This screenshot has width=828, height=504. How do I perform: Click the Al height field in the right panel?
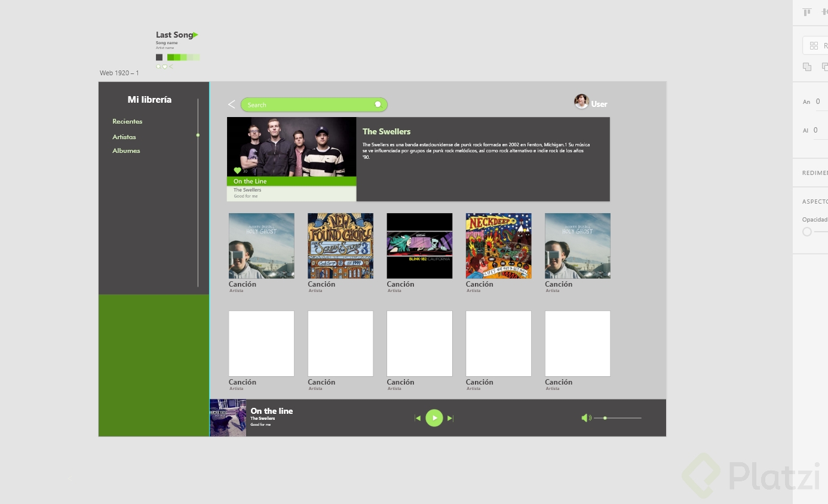820,130
